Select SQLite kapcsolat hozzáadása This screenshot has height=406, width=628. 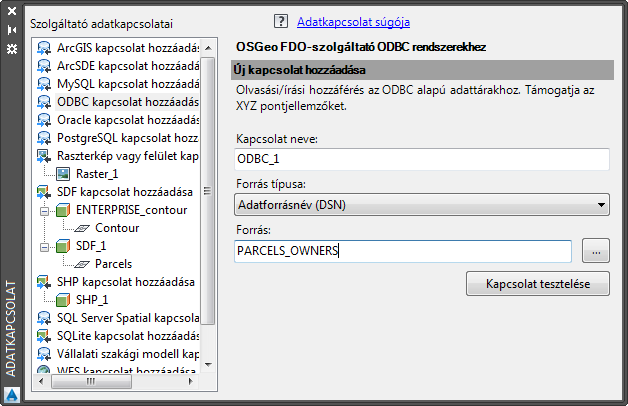128,336
